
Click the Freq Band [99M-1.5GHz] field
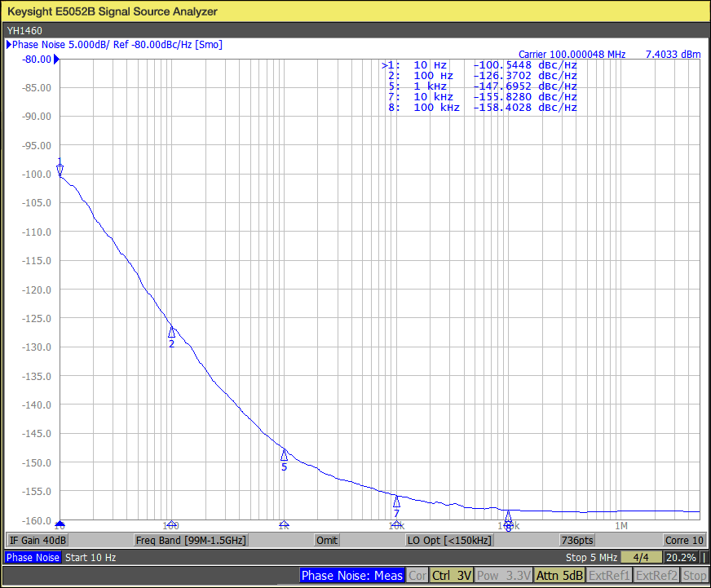191,541
